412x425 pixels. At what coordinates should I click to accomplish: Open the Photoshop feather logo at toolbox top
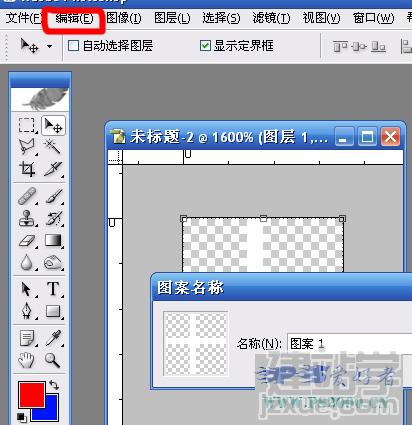pos(40,98)
